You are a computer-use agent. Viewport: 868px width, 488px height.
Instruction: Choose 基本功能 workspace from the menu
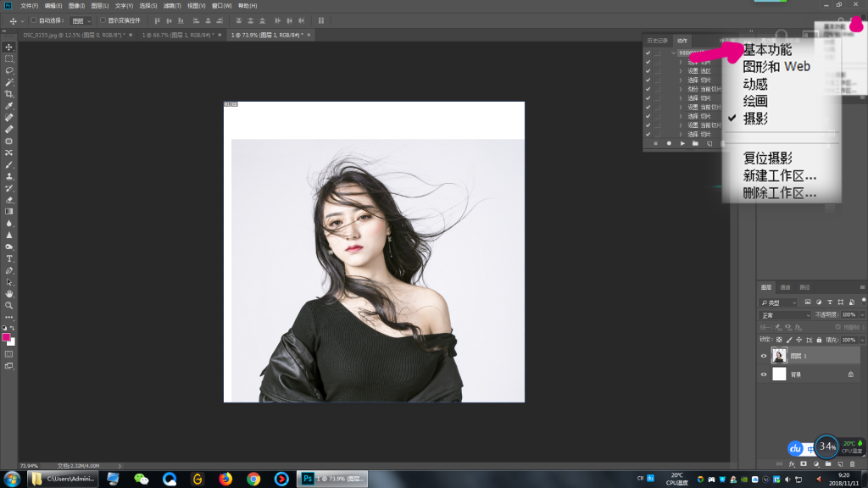pos(767,50)
